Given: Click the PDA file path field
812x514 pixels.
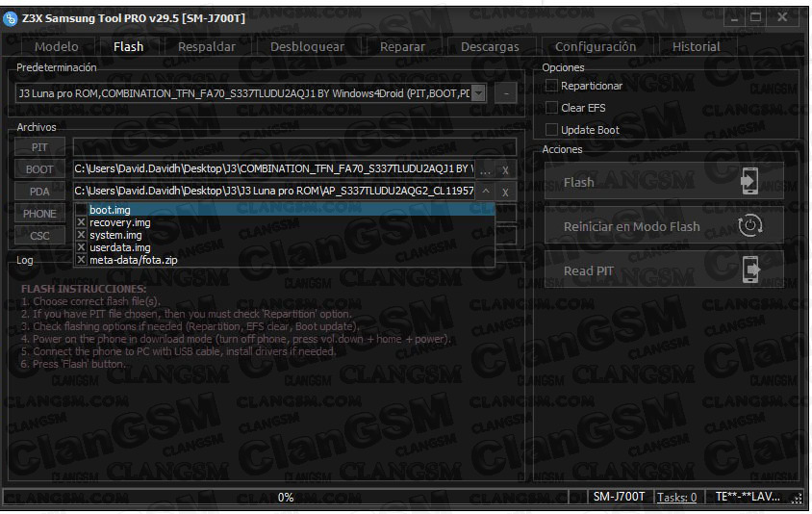Looking at the screenshot, I should point(274,192).
